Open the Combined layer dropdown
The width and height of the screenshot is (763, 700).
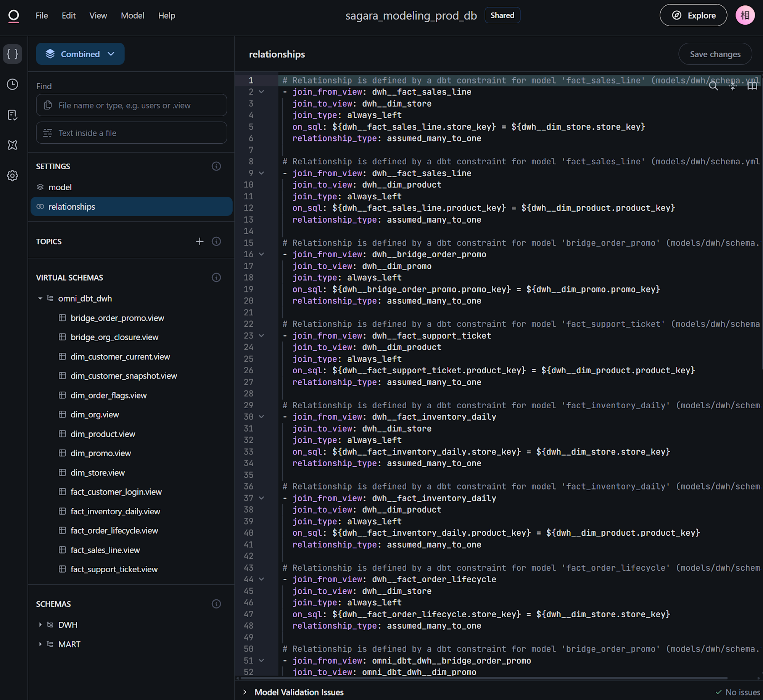(x=80, y=54)
